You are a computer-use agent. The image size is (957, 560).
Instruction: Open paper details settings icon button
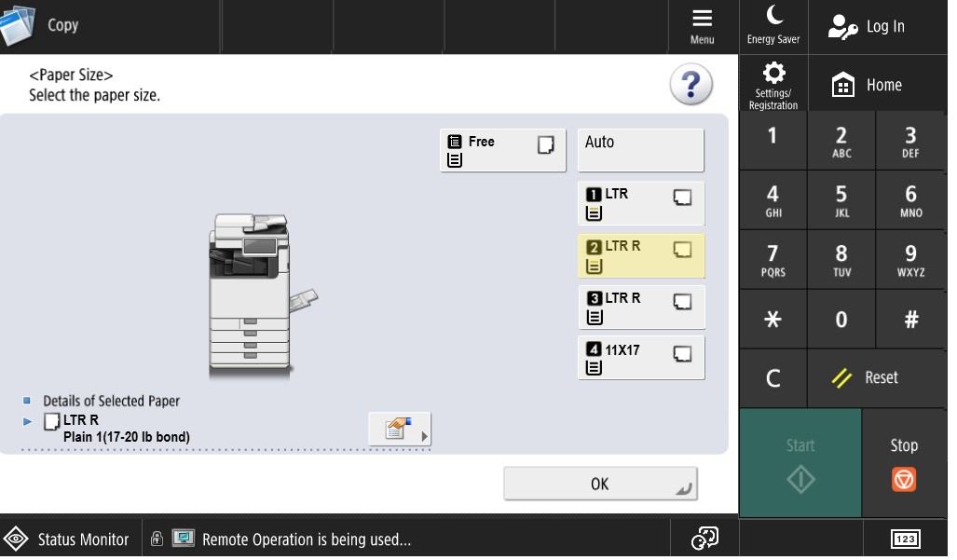pyautogui.click(x=399, y=429)
